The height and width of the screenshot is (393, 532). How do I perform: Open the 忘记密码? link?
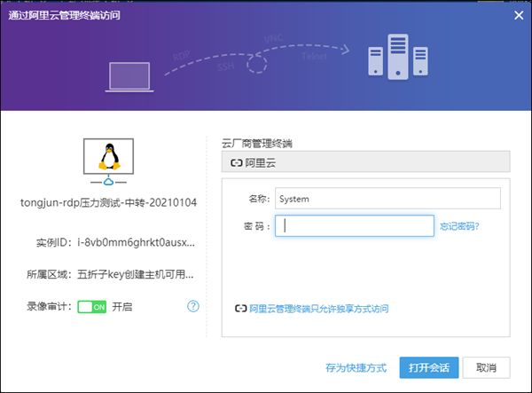[x=459, y=226]
